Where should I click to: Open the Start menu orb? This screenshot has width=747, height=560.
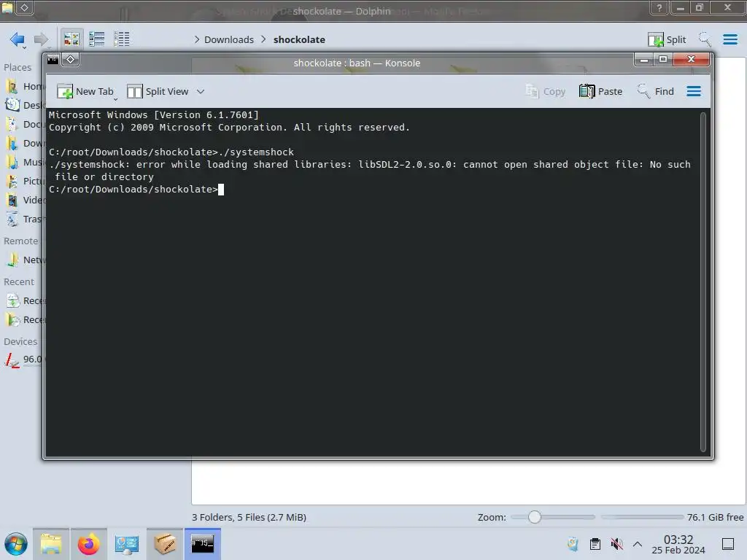(16, 544)
